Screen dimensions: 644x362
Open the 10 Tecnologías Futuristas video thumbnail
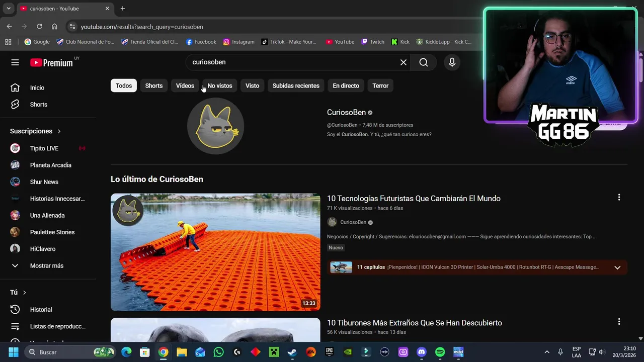pyautogui.click(x=215, y=252)
